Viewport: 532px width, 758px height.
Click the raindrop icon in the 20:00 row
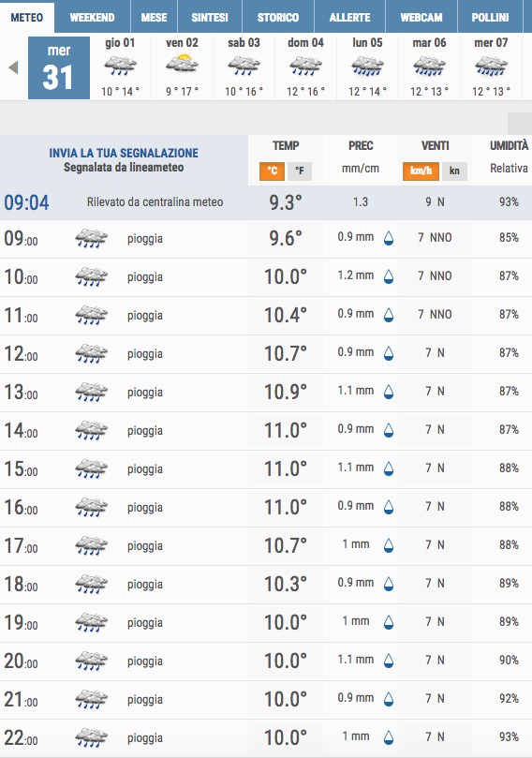pos(389,661)
